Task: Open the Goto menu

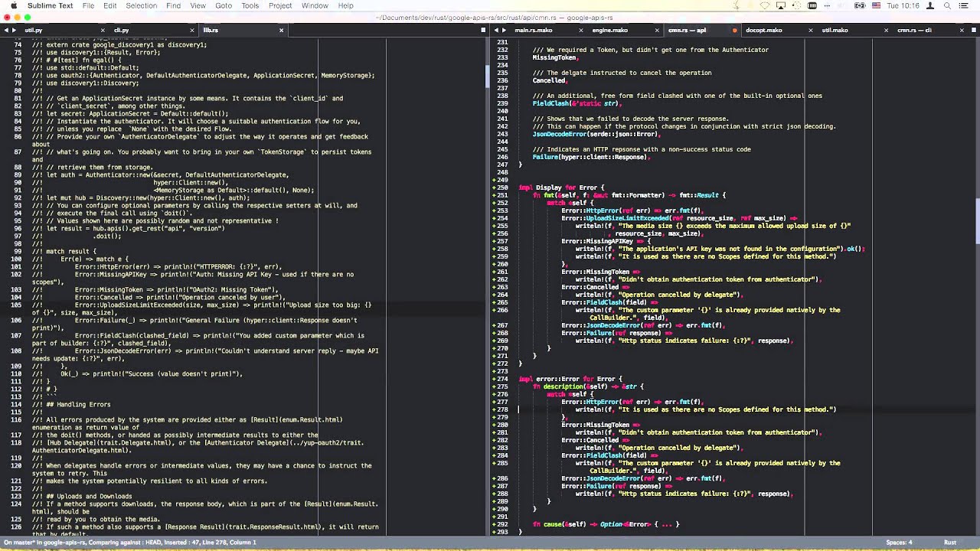Action: [224, 5]
